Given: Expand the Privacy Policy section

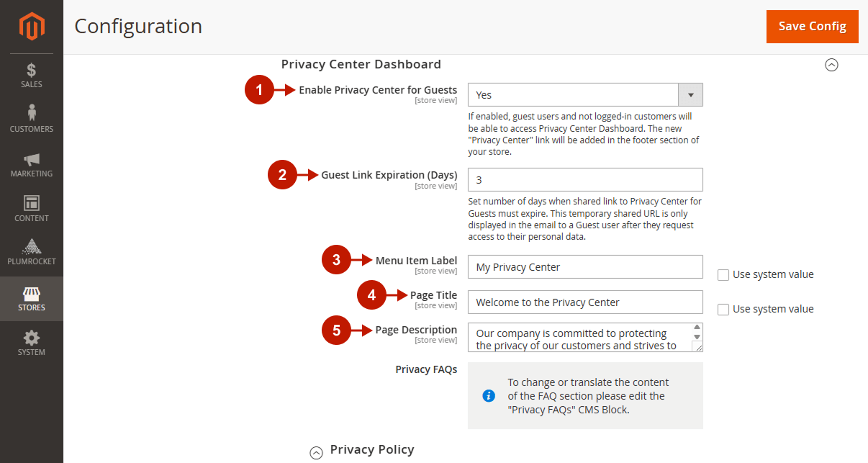Looking at the screenshot, I should [x=316, y=452].
